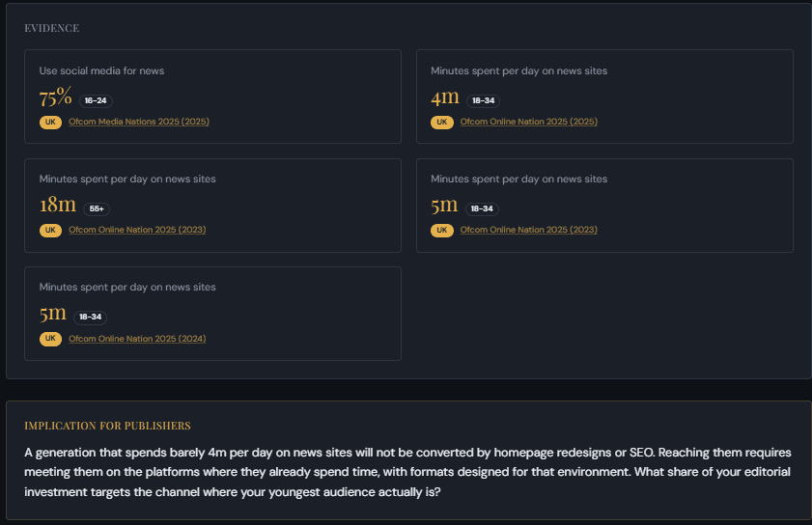
Task: Open Ofcom Online Nation (2025) link in 4m card
Action: (528, 122)
